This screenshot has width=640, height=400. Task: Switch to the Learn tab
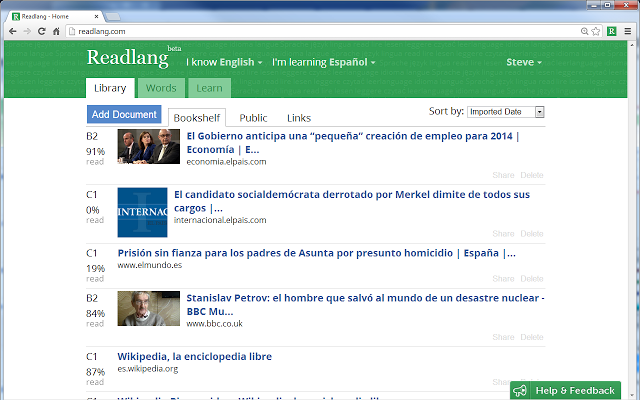(x=209, y=88)
